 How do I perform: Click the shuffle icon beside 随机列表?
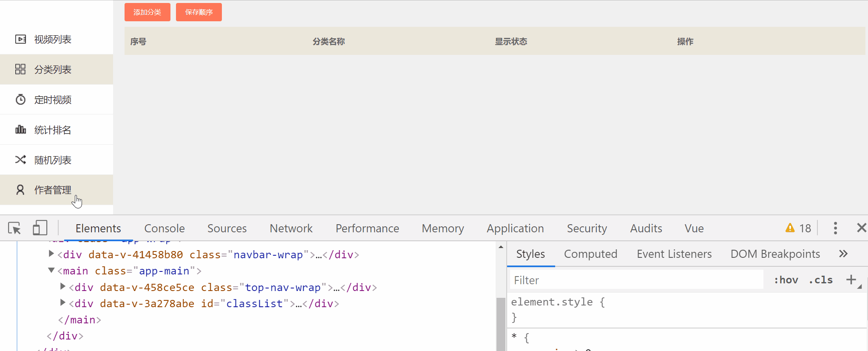coord(20,160)
